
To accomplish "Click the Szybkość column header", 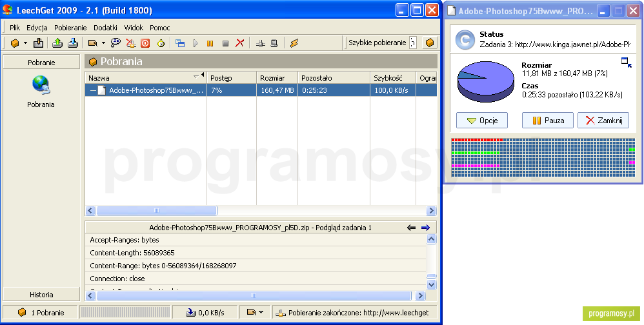I will click(x=393, y=77).
